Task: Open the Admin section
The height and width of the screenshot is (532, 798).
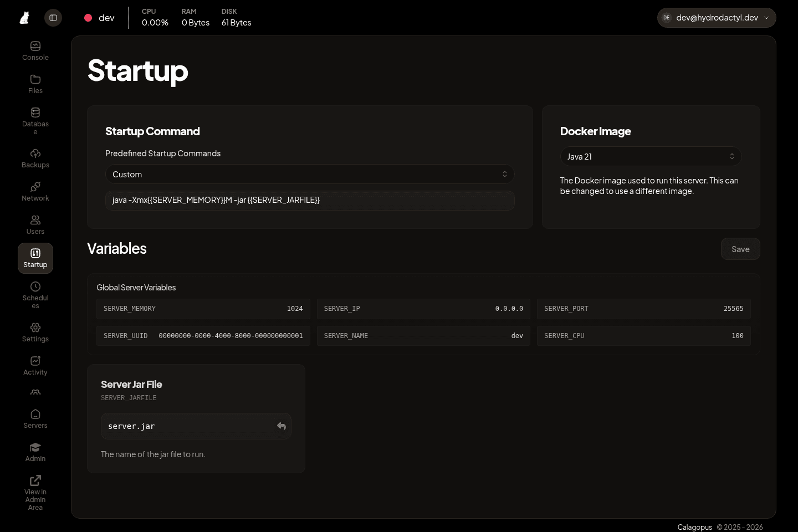Action: tap(35, 452)
